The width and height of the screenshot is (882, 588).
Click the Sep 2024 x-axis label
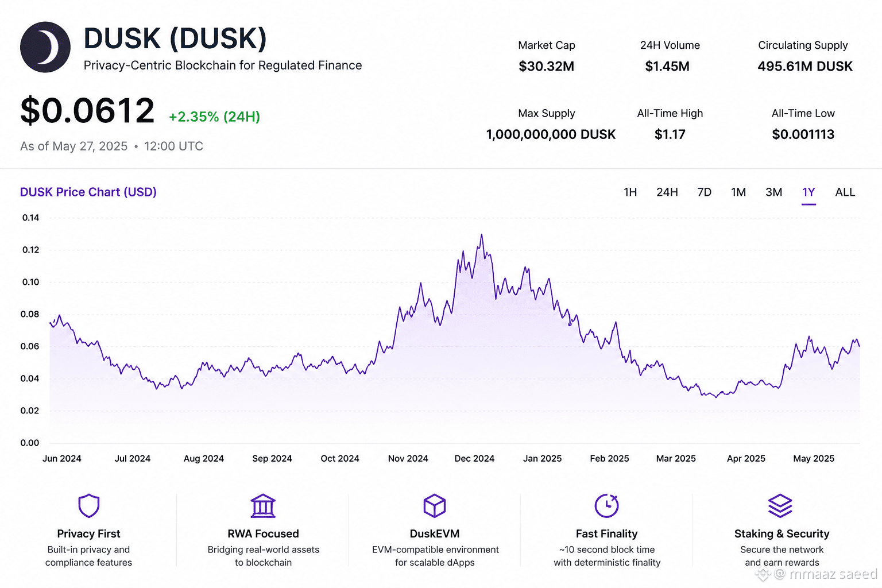(x=272, y=459)
